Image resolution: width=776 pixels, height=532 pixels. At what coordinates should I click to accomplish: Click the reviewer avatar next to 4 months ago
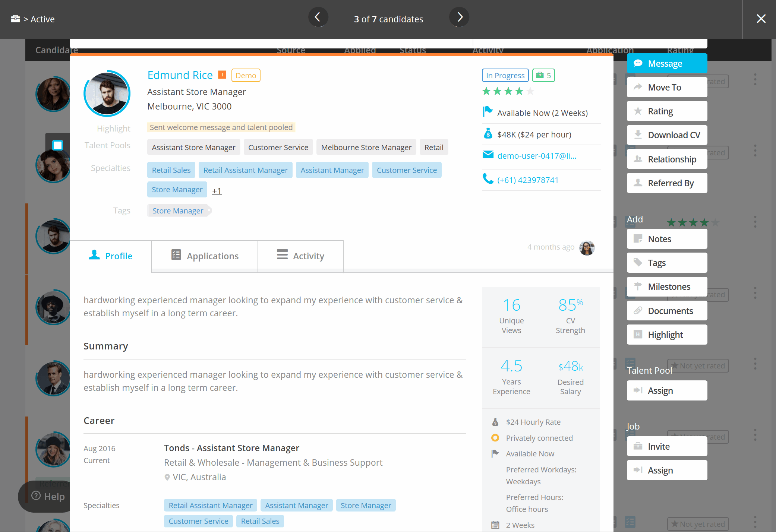[x=587, y=248]
